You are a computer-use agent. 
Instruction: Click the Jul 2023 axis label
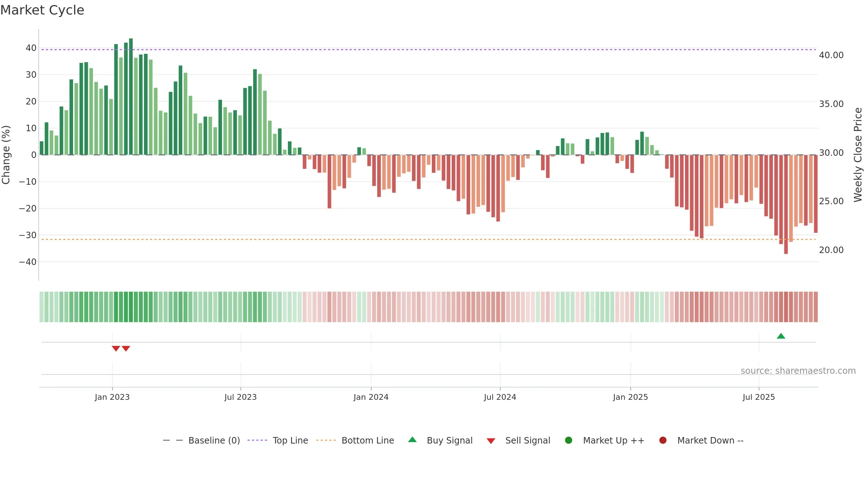[241, 397]
